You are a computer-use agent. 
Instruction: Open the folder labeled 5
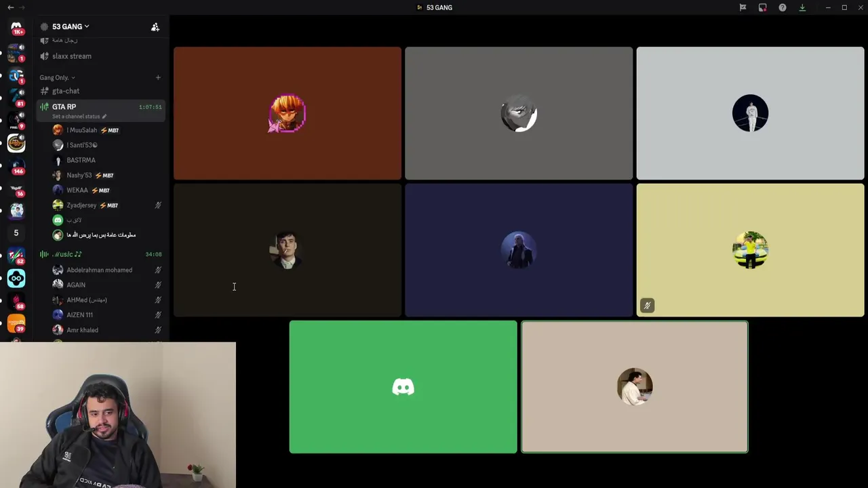point(16,232)
